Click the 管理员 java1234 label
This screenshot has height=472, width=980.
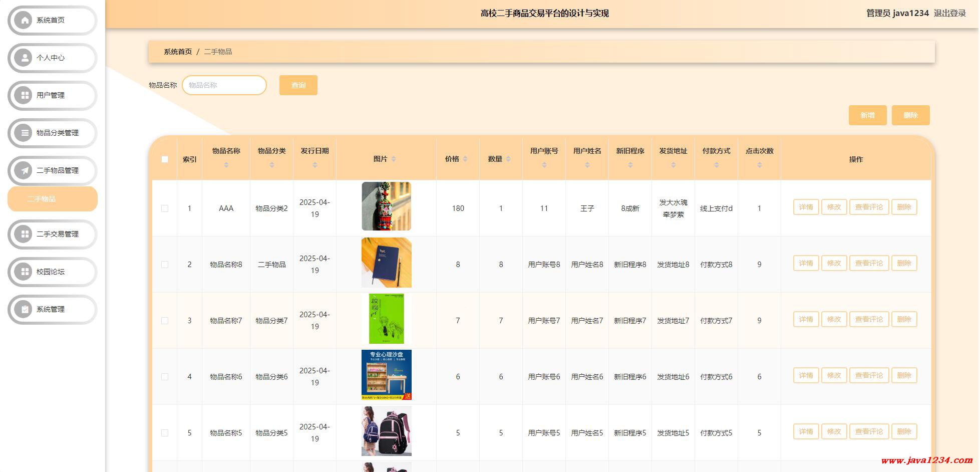coord(897,14)
